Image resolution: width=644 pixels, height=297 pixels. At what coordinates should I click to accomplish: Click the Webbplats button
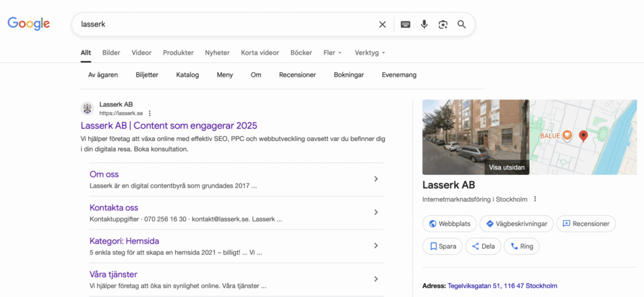(x=448, y=223)
